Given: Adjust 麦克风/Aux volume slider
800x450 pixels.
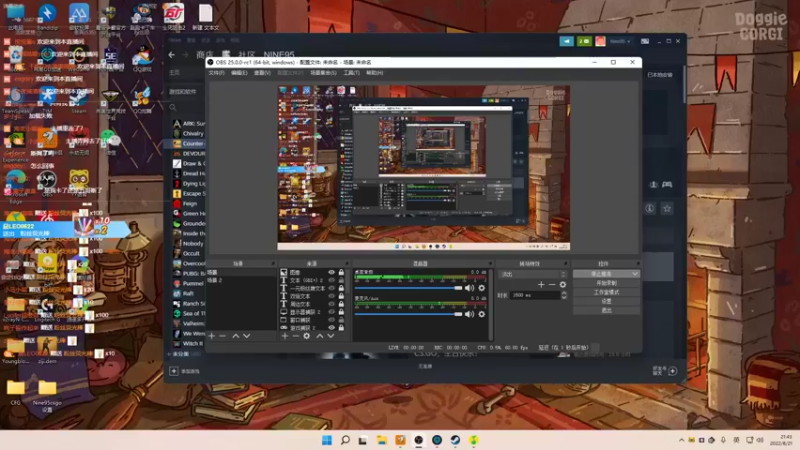Looking at the screenshot, I should [x=408, y=314].
